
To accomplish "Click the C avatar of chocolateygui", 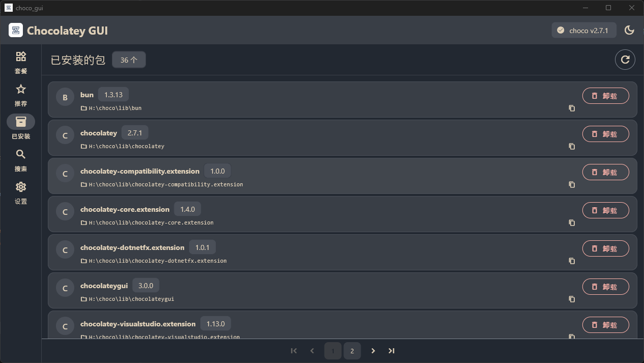I will [65, 288].
